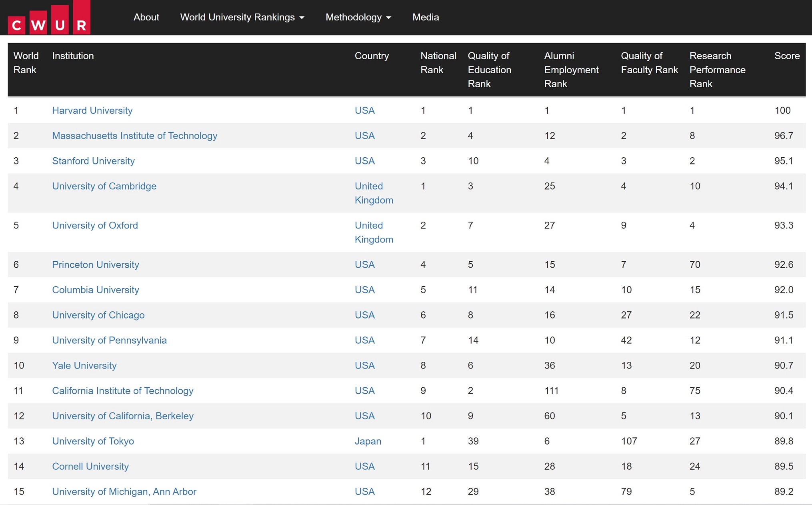Click USA link in Michigan row
Viewport: 812px width, 505px height.
365,491
